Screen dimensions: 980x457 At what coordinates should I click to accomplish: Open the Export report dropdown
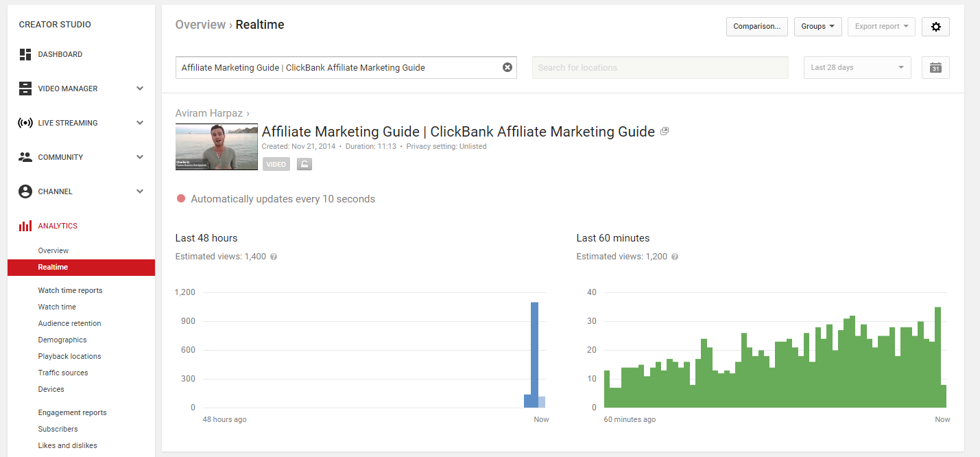coord(881,27)
